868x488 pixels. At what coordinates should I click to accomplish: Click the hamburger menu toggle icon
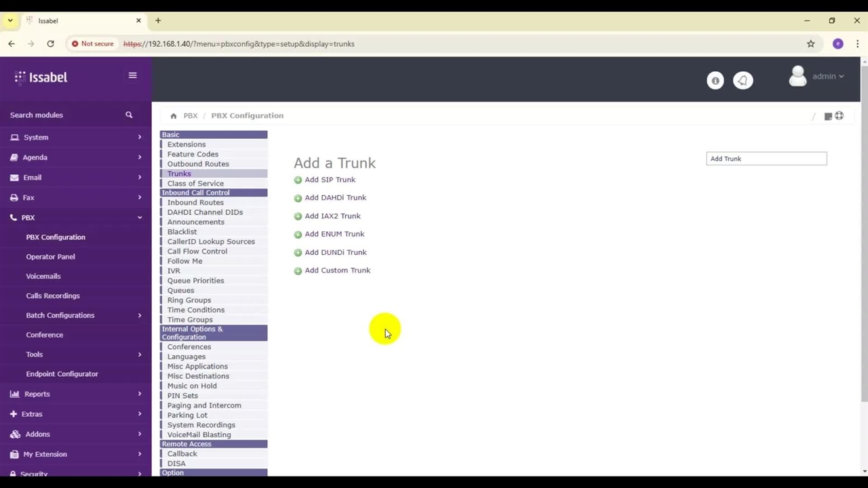(132, 75)
